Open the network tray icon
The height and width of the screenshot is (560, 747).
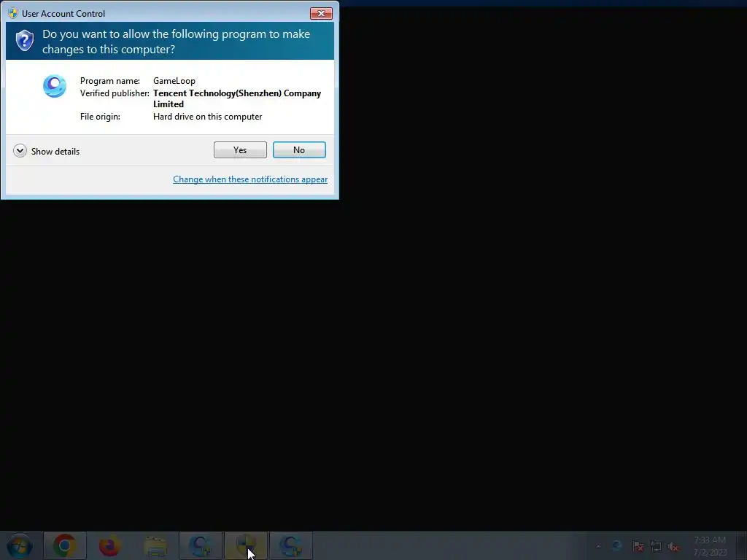coord(656,546)
